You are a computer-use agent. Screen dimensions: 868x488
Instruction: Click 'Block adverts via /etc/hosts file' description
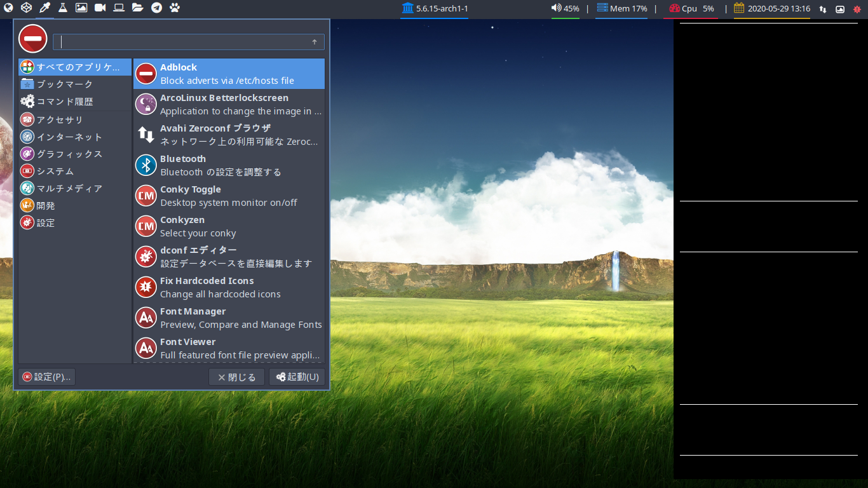click(227, 81)
